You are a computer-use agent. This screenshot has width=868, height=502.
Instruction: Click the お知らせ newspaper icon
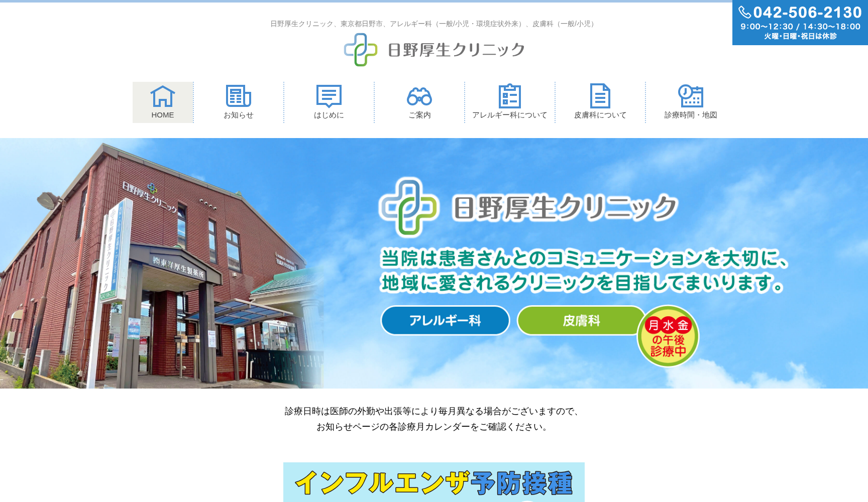point(238,96)
